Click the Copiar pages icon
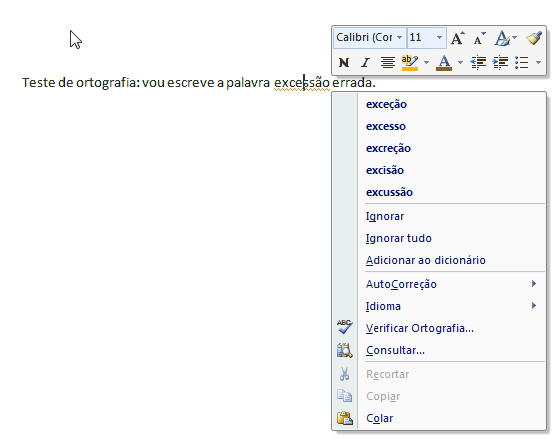The width and height of the screenshot is (558, 442). pyautogui.click(x=344, y=396)
